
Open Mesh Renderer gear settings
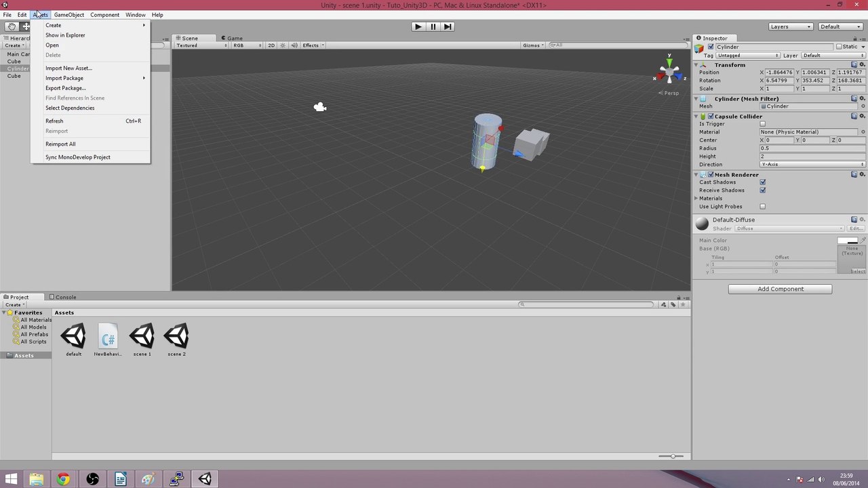pyautogui.click(x=863, y=174)
